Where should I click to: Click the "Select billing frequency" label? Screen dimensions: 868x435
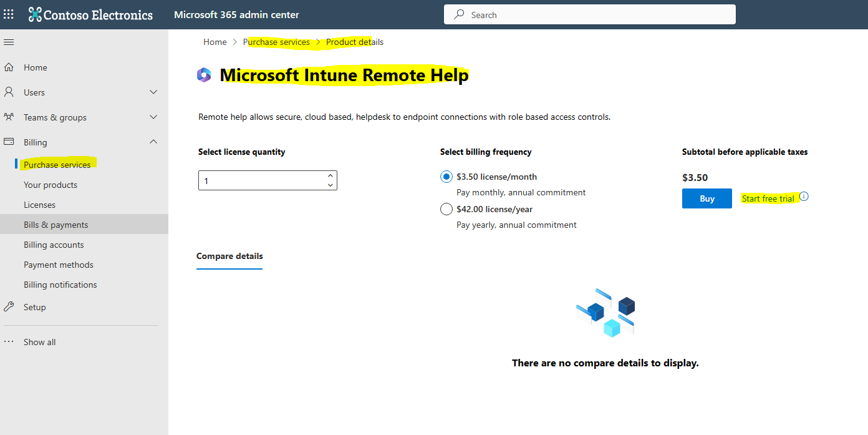(x=486, y=152)
